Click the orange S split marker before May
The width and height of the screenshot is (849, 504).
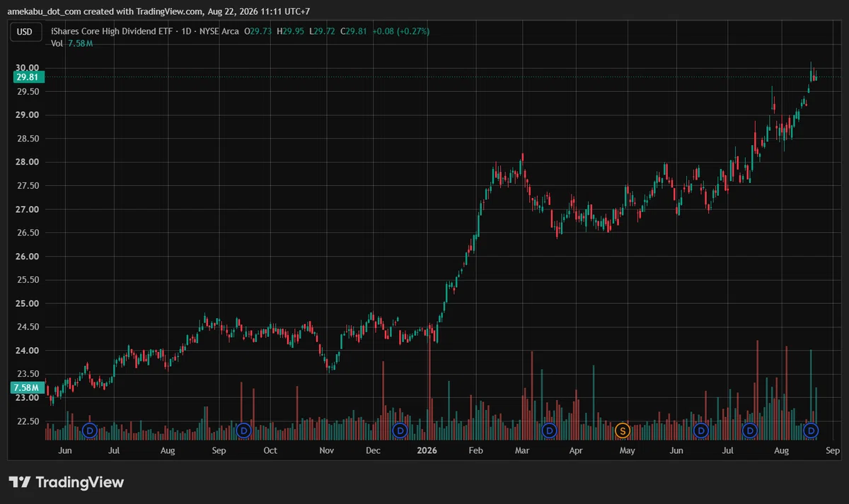tap(623, 430)
